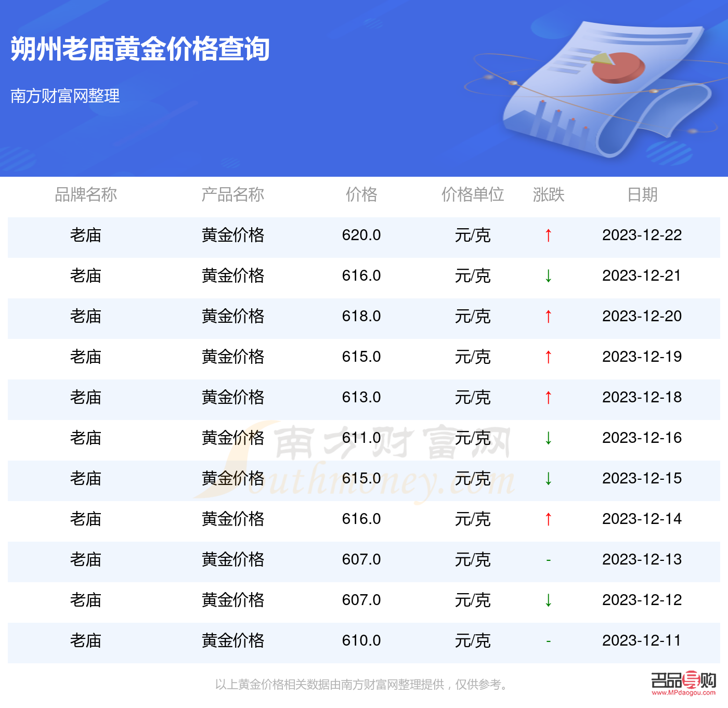The image size is (728, 708).
Task: Click the red up arrow for 2023-12-18
Action: coord(548,398)
